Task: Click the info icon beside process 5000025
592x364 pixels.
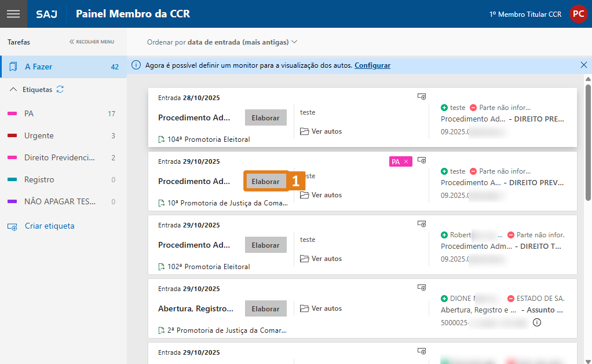Action: click(x=536, y=322)
